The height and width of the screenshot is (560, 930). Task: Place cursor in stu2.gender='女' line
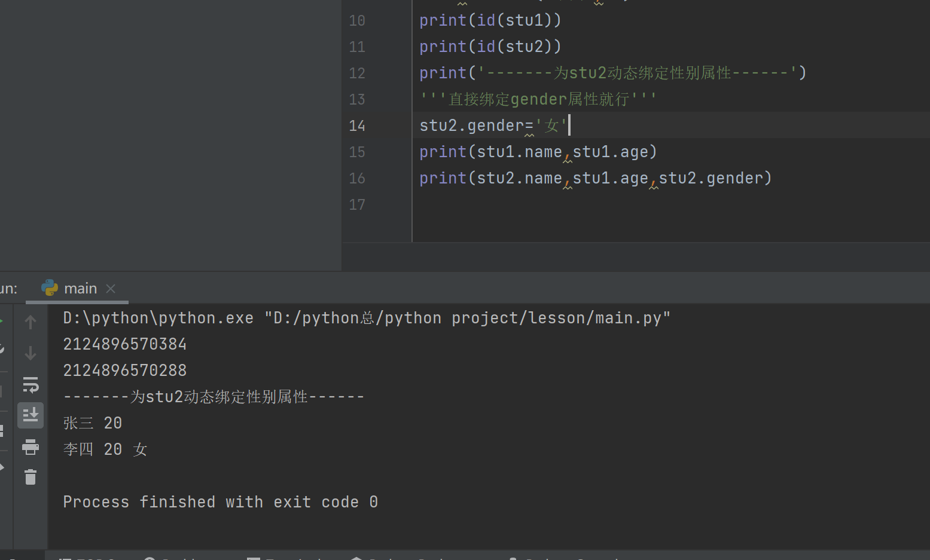493,126
